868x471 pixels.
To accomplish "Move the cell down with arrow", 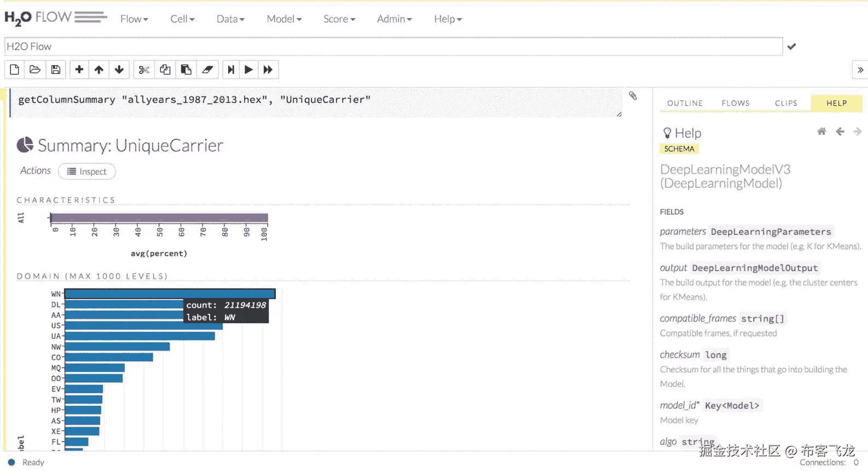I will 119,70.
